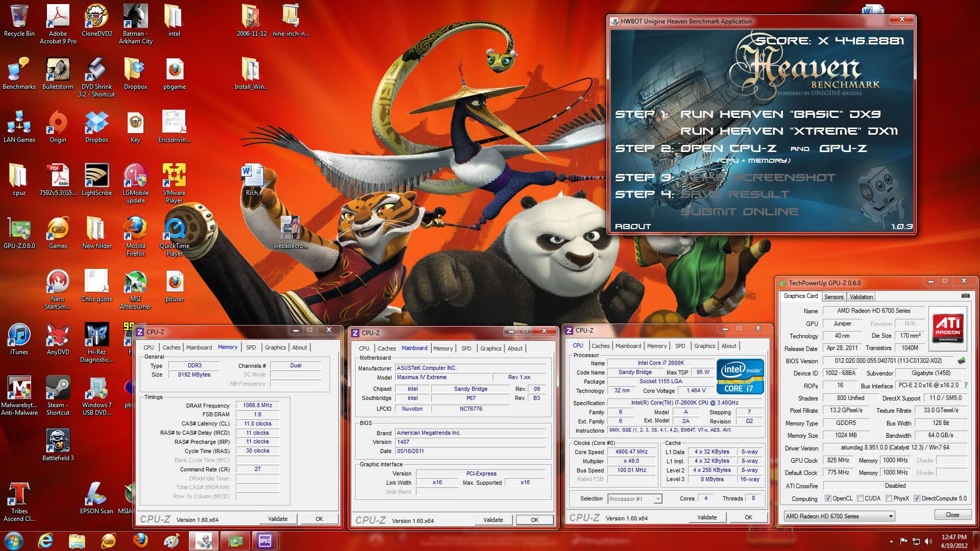Open About tab in the Processor CPU-Z window
This screenshot has height=551, width=980.
click(728, 345)
